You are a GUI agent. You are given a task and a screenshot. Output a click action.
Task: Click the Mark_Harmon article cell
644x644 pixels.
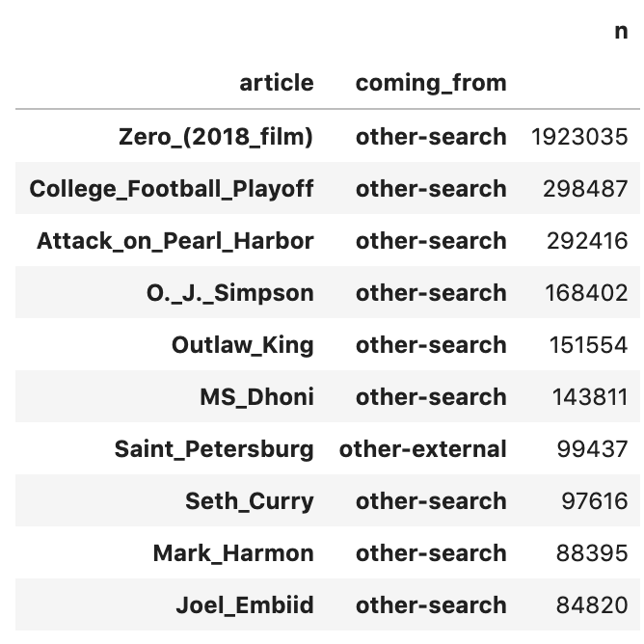[x=233, y=553]
